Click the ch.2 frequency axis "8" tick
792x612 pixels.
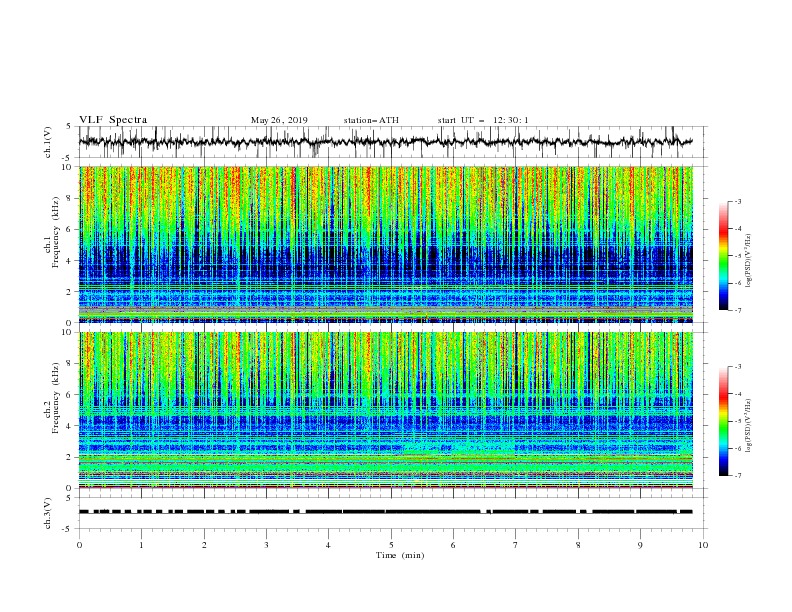(70, 364)
